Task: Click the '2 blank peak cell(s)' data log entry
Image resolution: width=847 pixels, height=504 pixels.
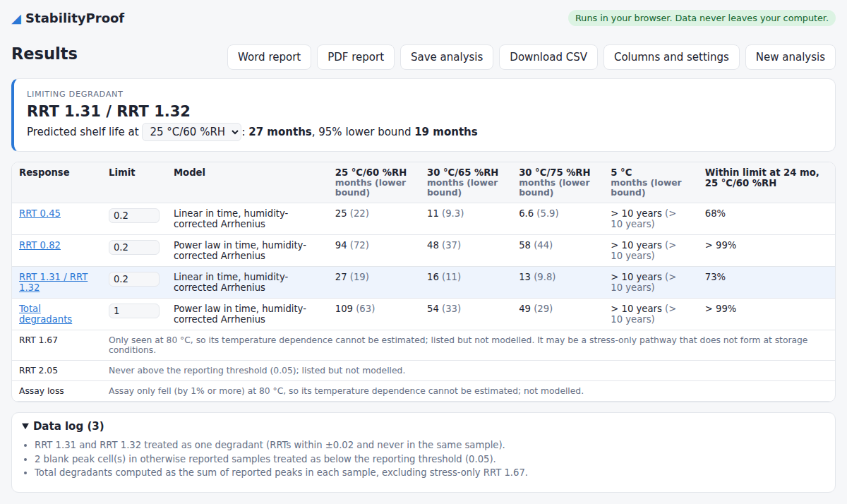Action: click(x=265, y=459)
